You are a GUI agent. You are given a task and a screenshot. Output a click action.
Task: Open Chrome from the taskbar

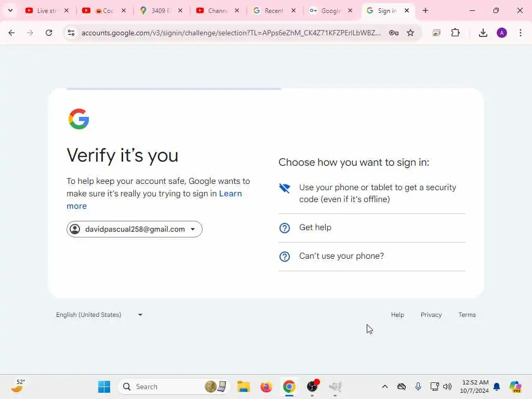(x=289, y=387)
